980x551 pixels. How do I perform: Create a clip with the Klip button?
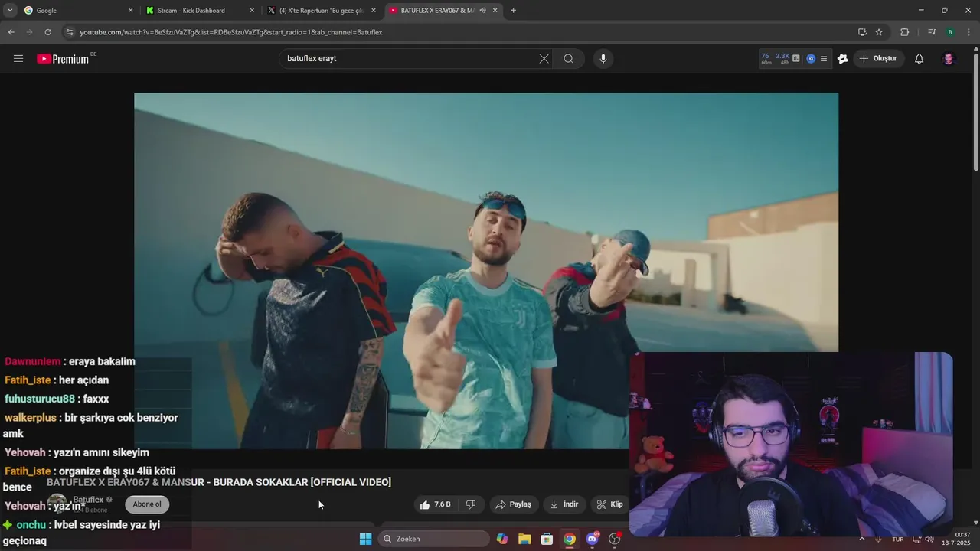610,504
